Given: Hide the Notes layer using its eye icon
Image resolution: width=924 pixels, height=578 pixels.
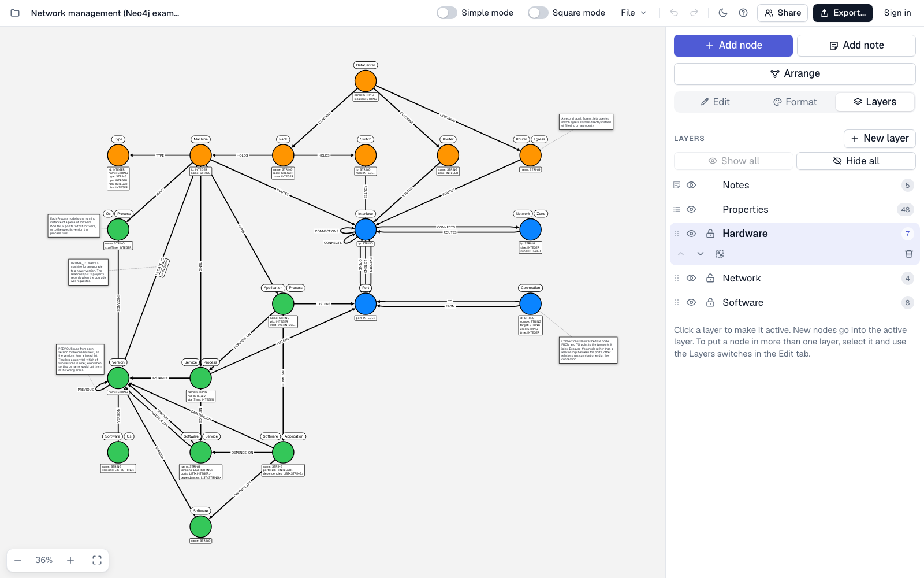Looking at the screenshot, I should pos(691,185).
